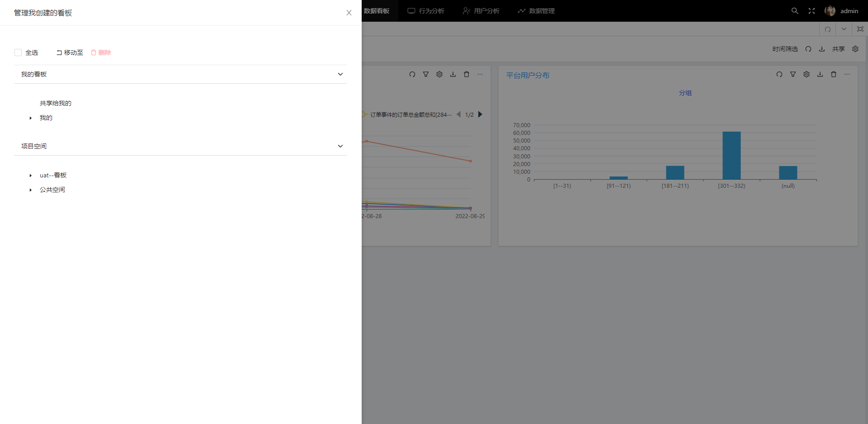
Task: Click the [301--332] bar in the chart
Action: coord(731,156)
